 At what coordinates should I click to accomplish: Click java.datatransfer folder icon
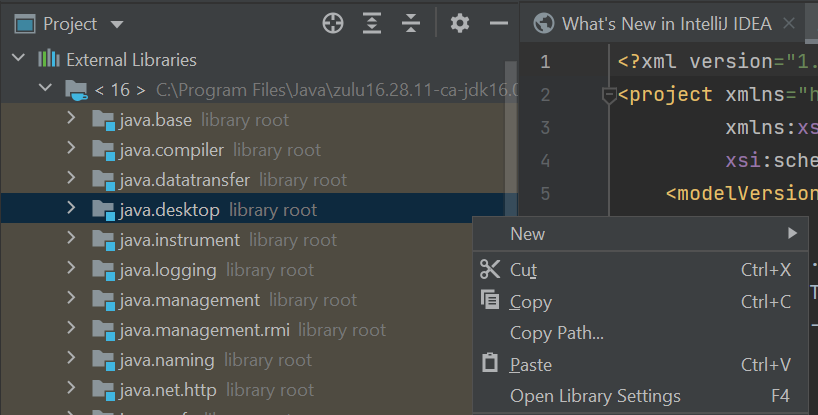pyautogui.click(x=103, y=180)
